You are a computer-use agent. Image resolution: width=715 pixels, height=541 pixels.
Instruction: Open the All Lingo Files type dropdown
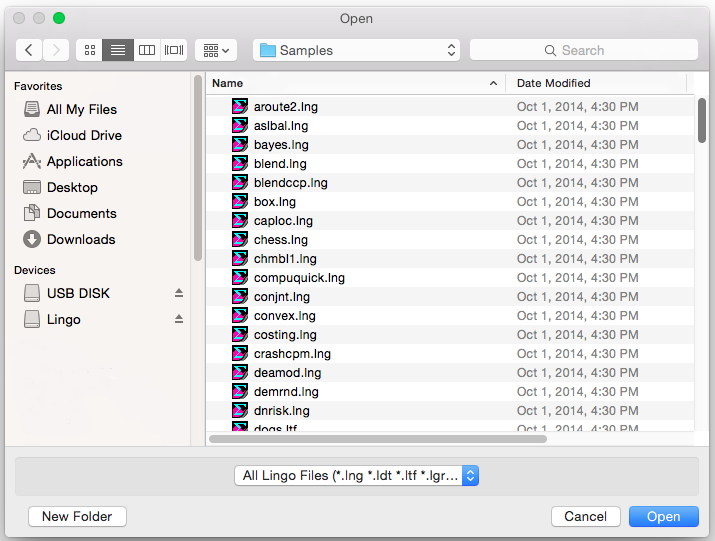(356, 475)
